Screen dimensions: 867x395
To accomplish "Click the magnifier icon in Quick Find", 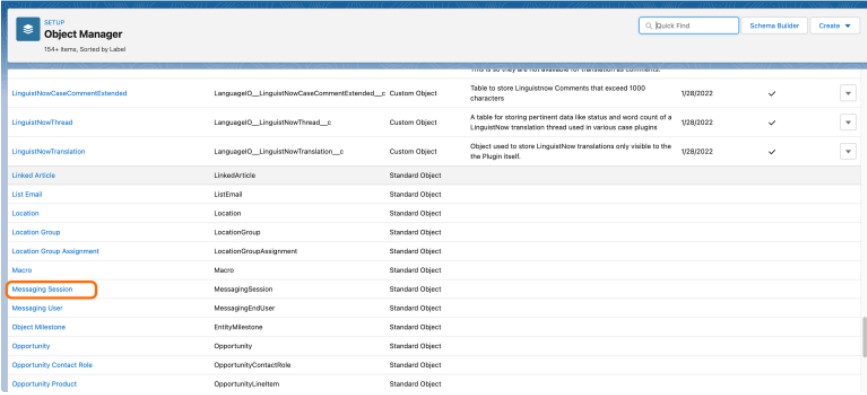I will click(x=649, y=26).
